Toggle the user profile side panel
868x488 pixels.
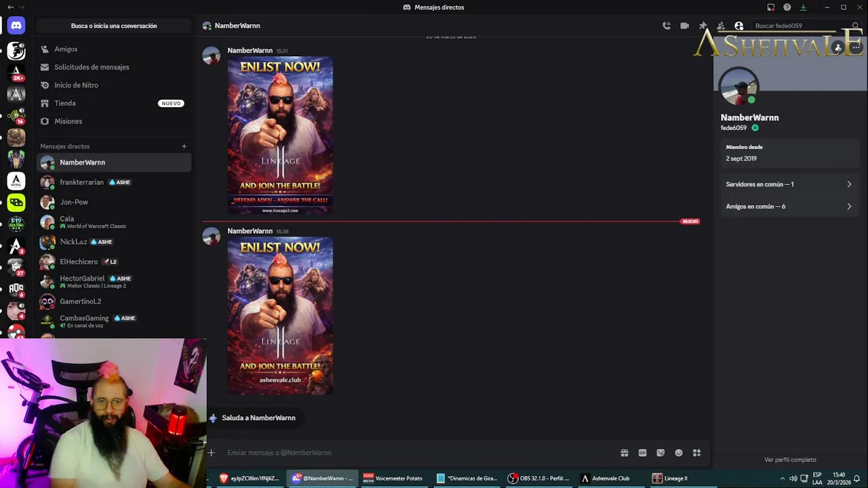tap(739, 26)
